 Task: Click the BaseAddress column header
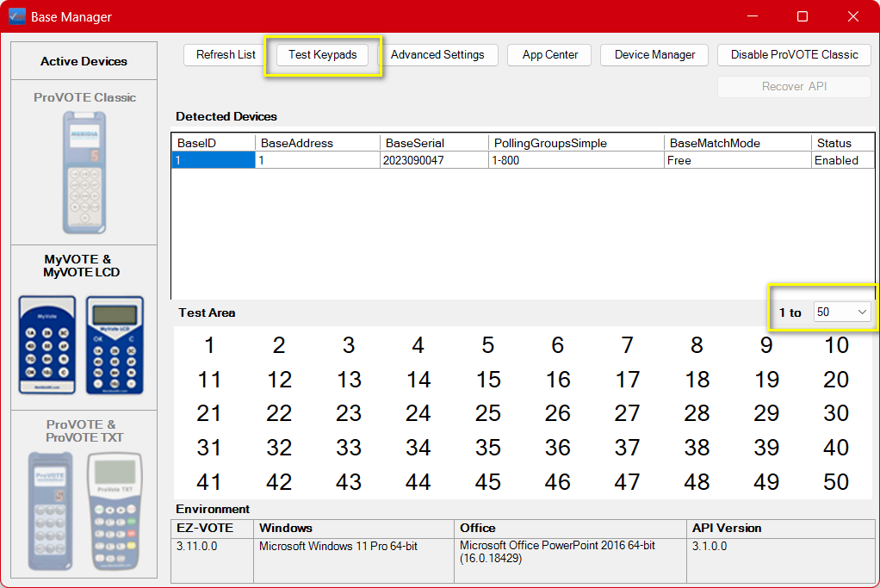pos(318,143)
